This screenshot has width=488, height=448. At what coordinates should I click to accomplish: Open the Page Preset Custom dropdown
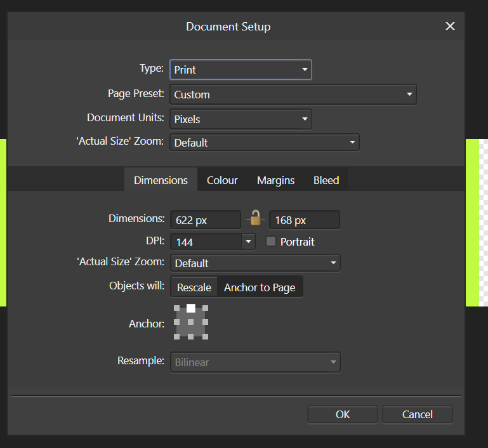(x=293, y=95)
